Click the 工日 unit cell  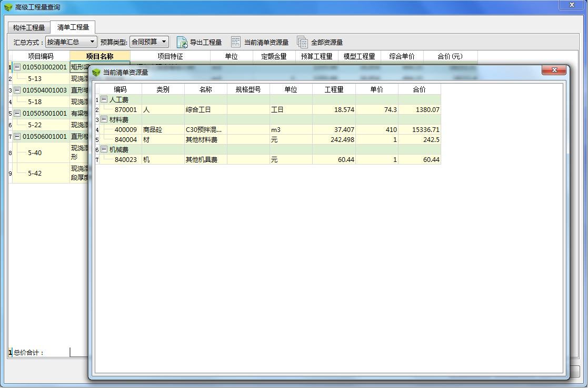point(291,110)
